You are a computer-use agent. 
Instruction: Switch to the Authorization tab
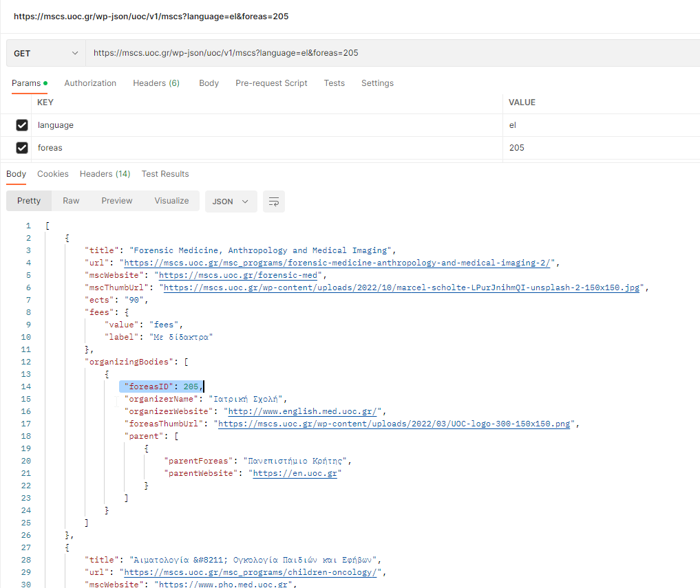point(90,83)
